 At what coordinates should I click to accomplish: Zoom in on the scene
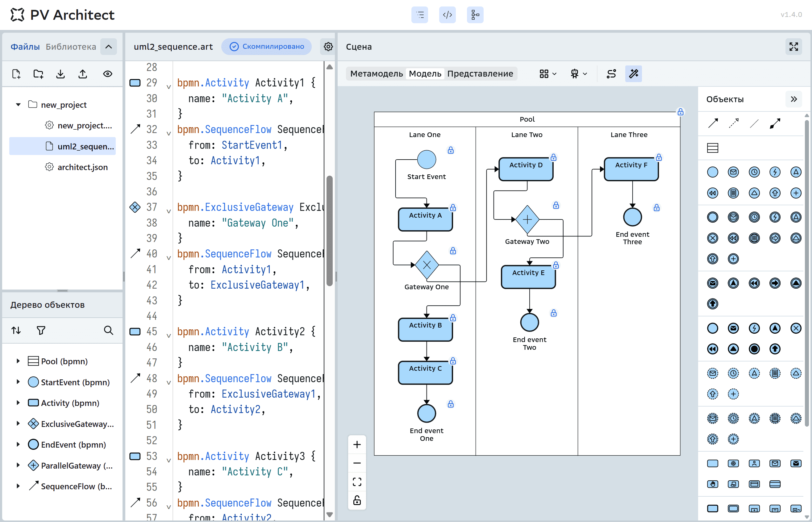tap(357, 445)
